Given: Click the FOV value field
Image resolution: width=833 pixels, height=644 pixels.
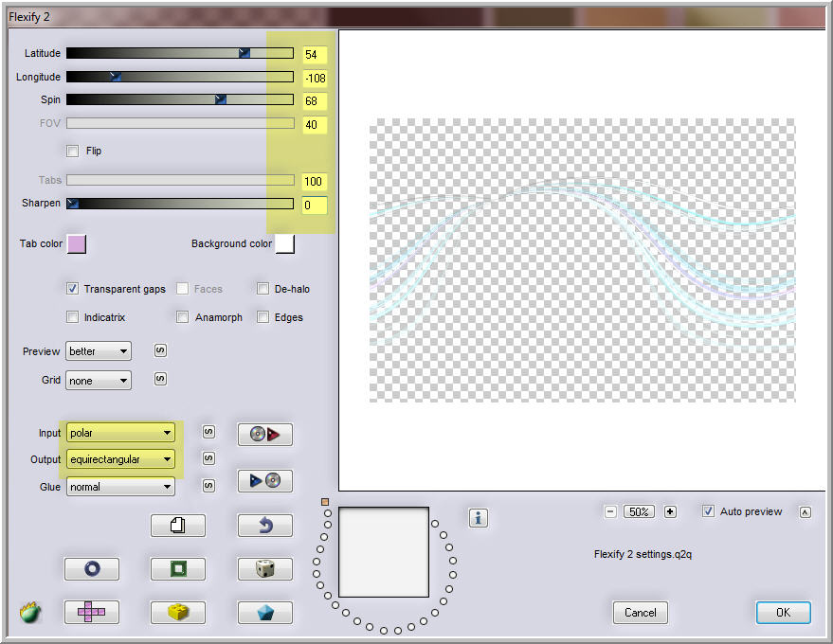Looking at the screenshot, I should coord(315,125).
